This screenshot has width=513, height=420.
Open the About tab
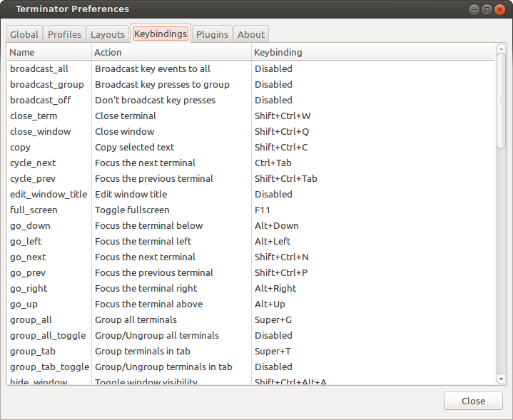(251, 34)
